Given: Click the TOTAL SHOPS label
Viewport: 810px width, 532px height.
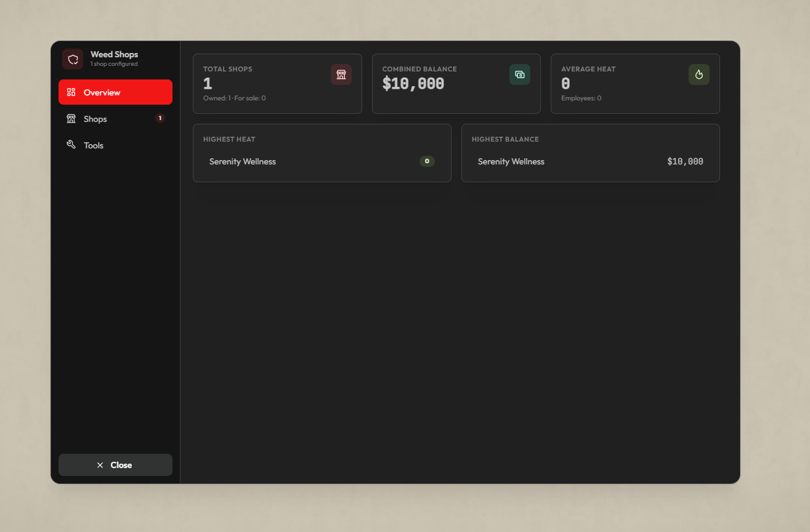Looking at the screenshot, I should pyautogui.click(x=227, y=69).
